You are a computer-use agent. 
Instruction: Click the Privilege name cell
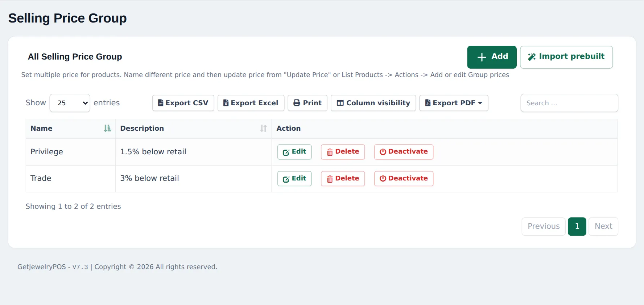pos(71,152)
